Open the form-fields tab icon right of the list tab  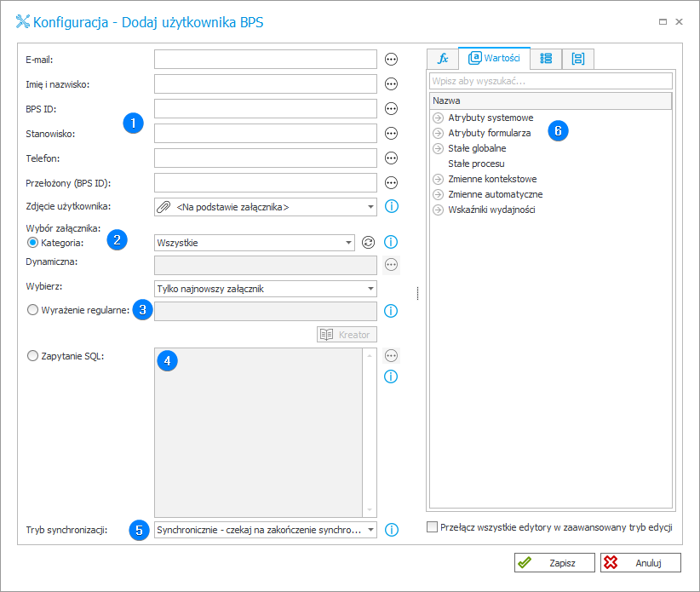point(578,59)
